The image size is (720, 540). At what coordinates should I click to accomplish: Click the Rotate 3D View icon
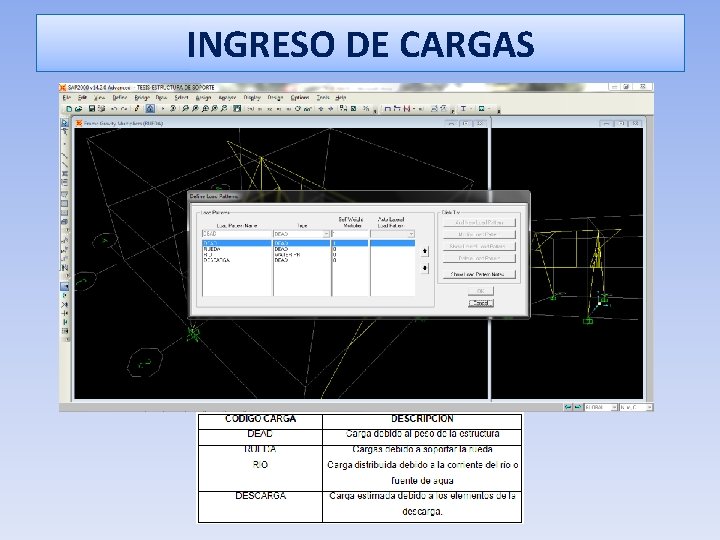click(x=298, y=109)
